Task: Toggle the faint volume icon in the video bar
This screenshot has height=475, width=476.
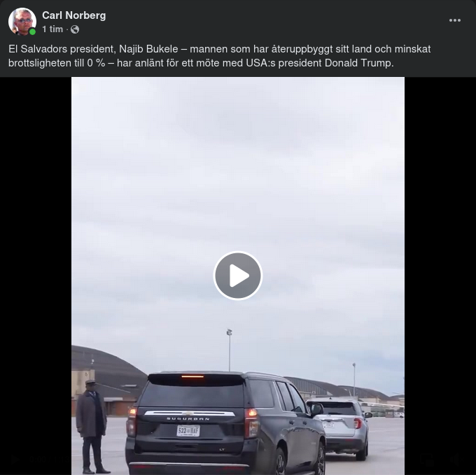Action: (x=455, y=459)
